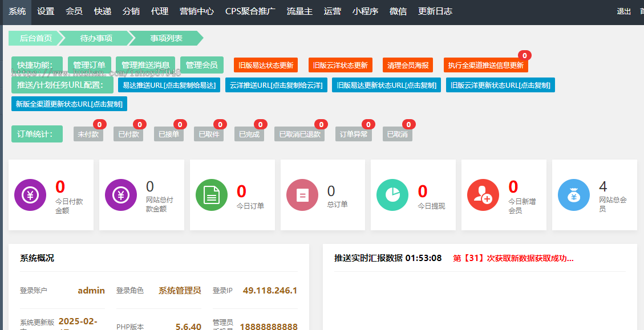Open the 会员 menu
Screen dimensions: 644x330
(x=74, y=11)
